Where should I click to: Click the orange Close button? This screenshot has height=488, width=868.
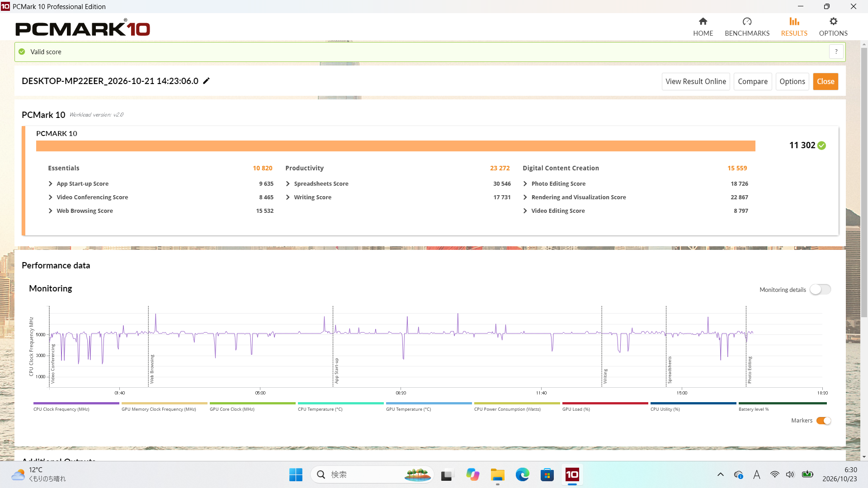[x=826, y=81]
